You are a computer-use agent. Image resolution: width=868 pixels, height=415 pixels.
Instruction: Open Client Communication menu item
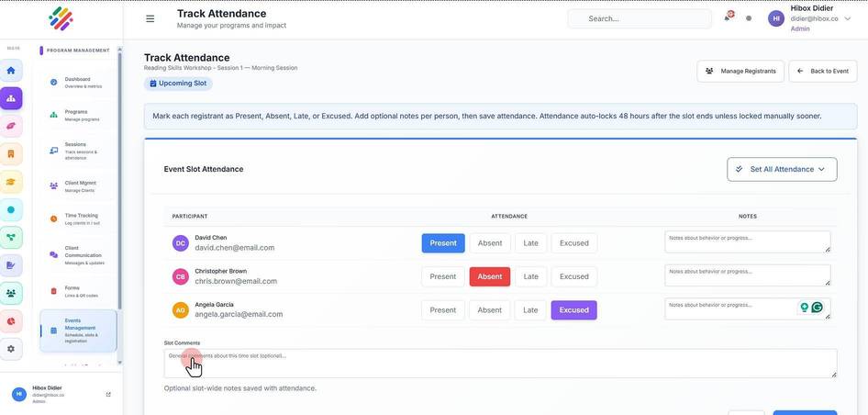[x=79, y=255]
